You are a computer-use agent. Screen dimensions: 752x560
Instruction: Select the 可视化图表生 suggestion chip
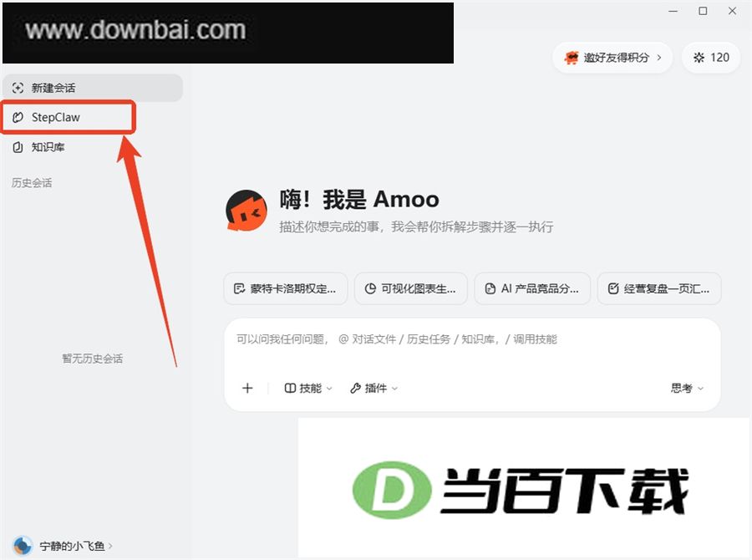[x=411, y=288]
